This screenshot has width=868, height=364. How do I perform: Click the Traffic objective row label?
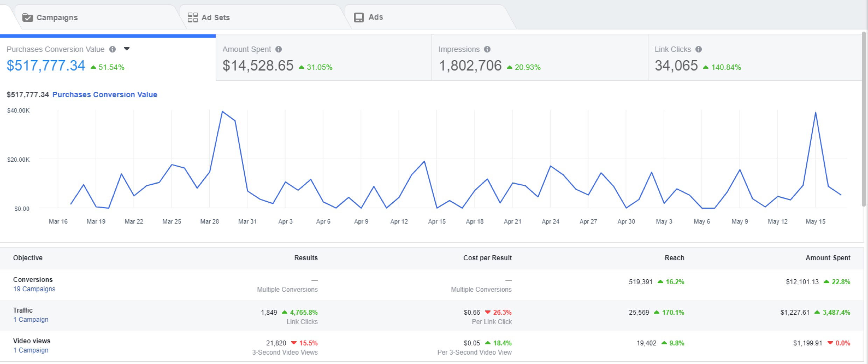coord(23,310)
